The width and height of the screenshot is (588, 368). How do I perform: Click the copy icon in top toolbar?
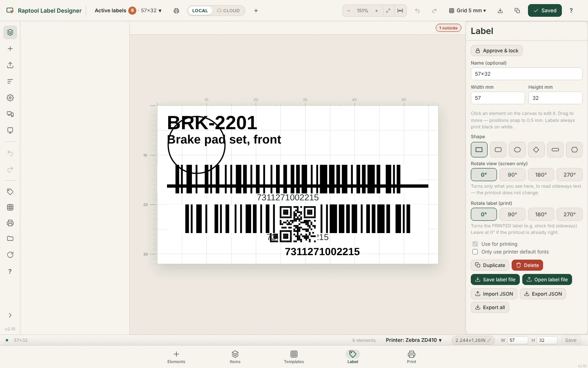517,11
